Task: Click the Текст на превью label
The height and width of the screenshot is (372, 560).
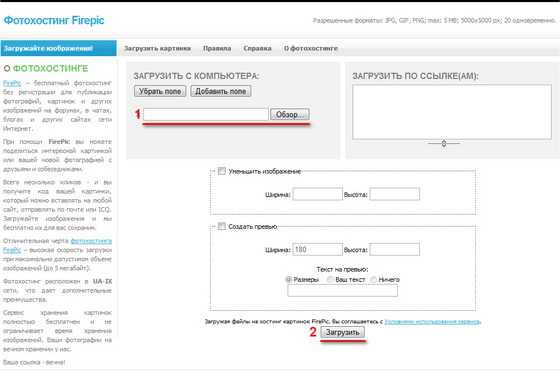Action: click(x=342, y=269)
